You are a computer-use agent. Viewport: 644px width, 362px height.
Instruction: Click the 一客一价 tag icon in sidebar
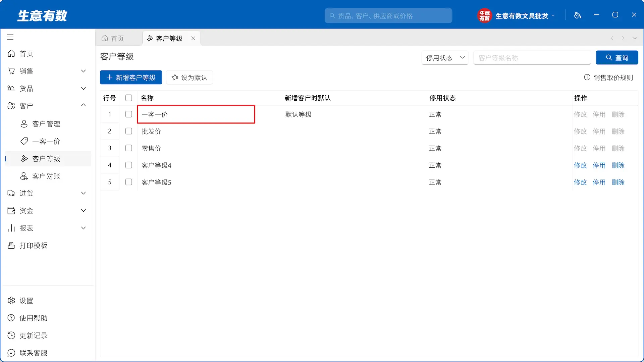click(24, 141)
